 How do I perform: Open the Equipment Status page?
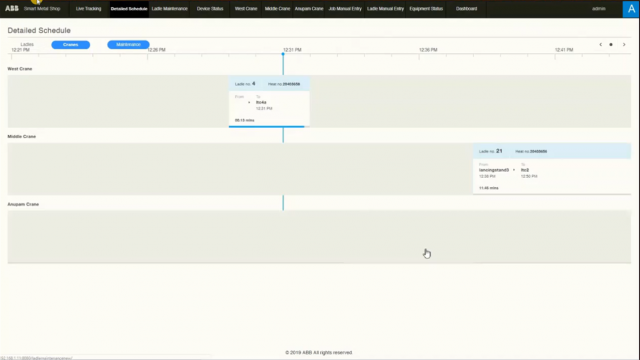426,9
